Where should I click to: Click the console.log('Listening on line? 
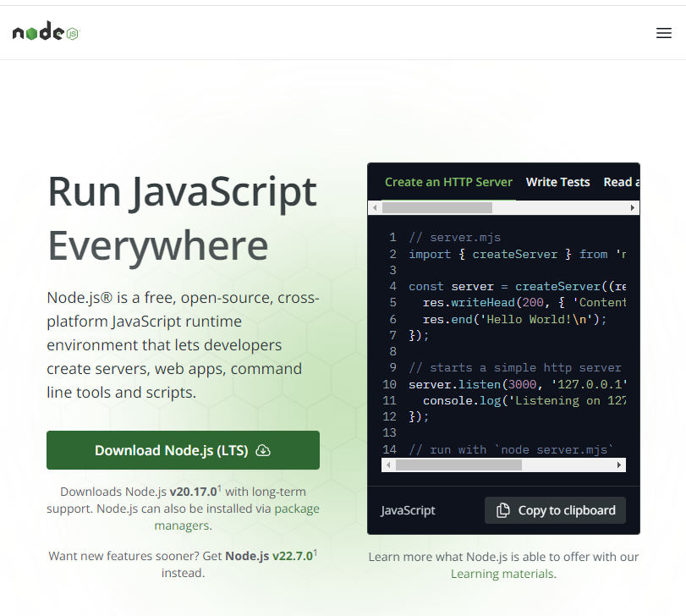(524, 400)
